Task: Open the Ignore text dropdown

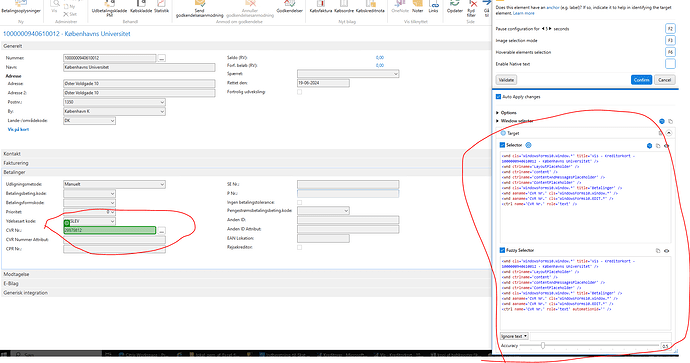Action: (x=514, y=336)
